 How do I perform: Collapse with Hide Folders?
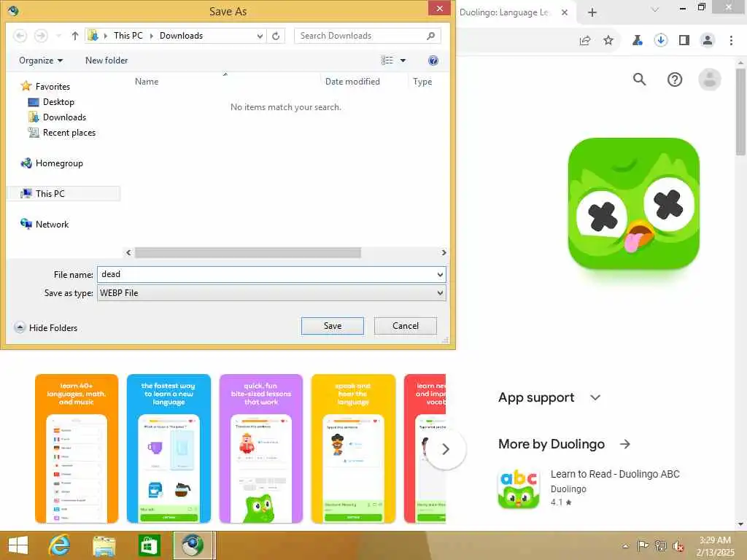coord(46,327)
